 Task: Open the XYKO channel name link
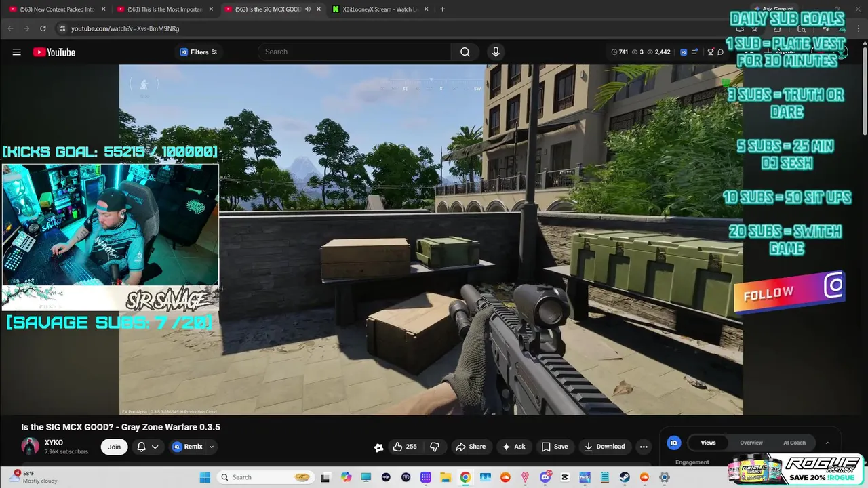pos(54,443)
